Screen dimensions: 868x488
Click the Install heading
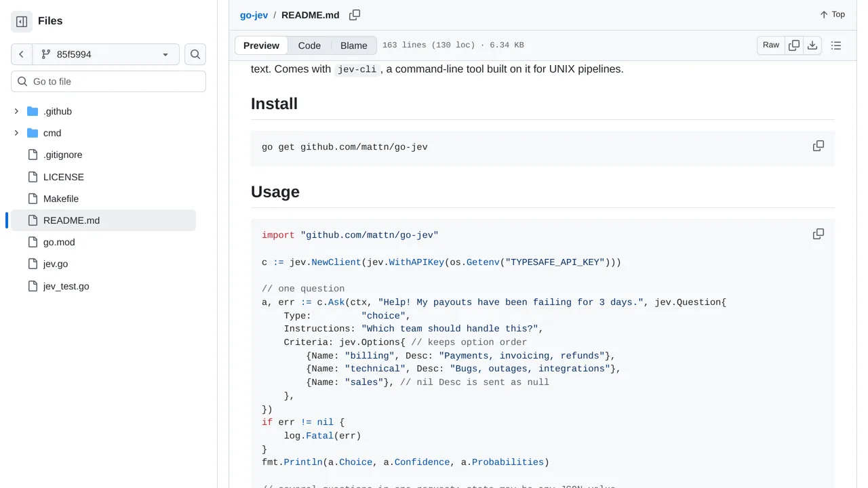(x=274, y=104)
